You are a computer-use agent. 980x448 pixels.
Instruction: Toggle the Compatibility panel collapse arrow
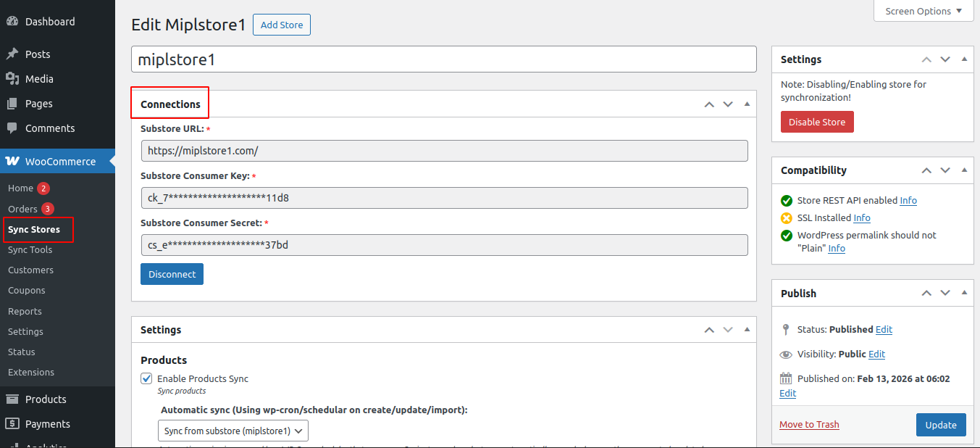pos(963,170)
